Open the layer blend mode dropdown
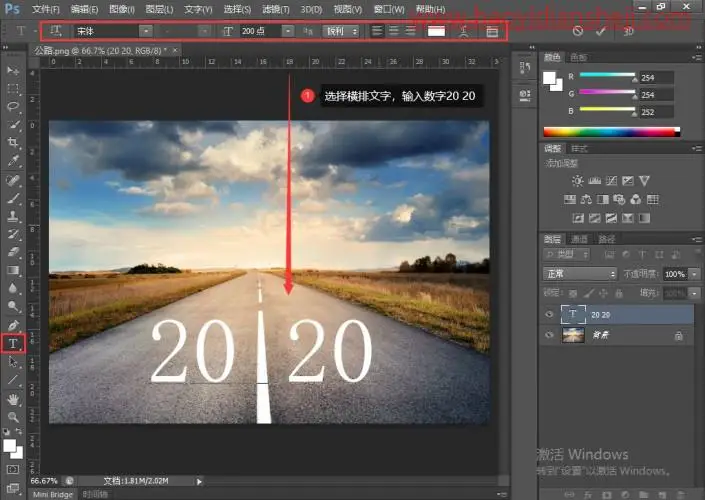Image resolution: width=705 pixels, height=500 pixels. 580,274
